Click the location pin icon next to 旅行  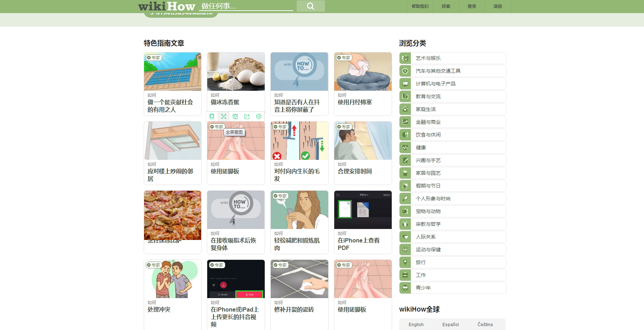click(405, 262)
